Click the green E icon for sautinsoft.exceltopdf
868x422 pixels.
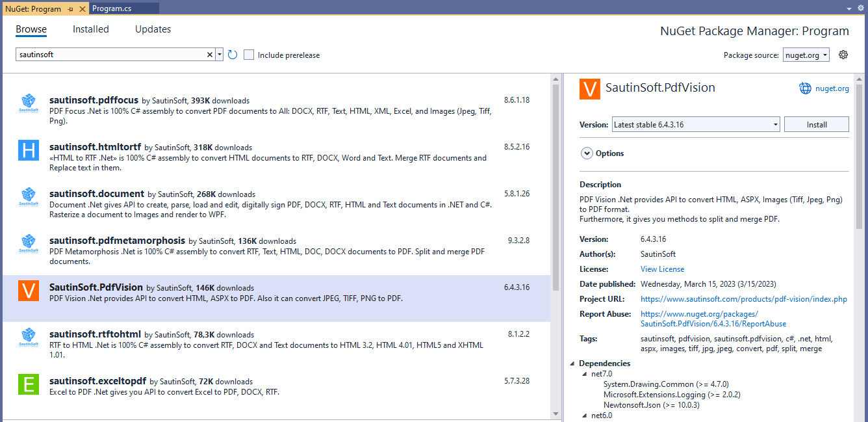coord(28,385)
